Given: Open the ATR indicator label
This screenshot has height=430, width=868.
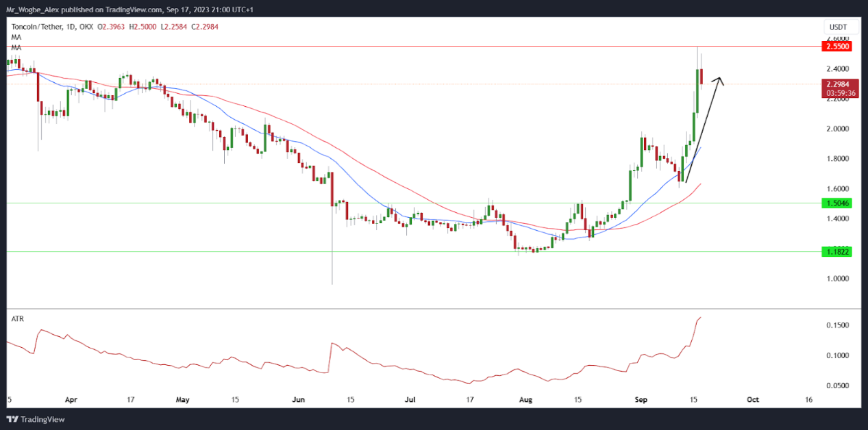Looking at the screenshot, I should coord(17,318).
